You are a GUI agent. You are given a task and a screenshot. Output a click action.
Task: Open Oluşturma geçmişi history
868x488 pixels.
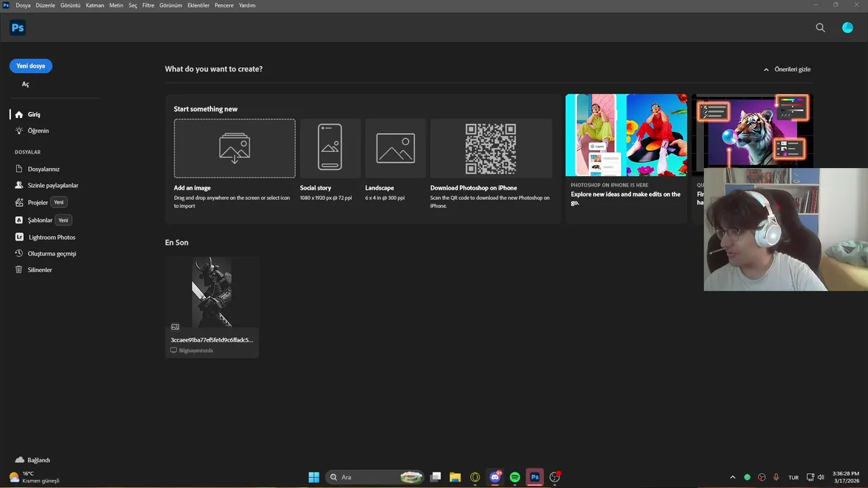point(45,253)
